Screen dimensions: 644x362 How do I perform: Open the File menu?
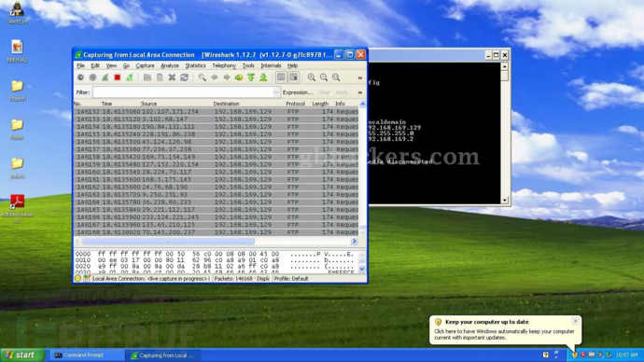(x=80, y=65)
